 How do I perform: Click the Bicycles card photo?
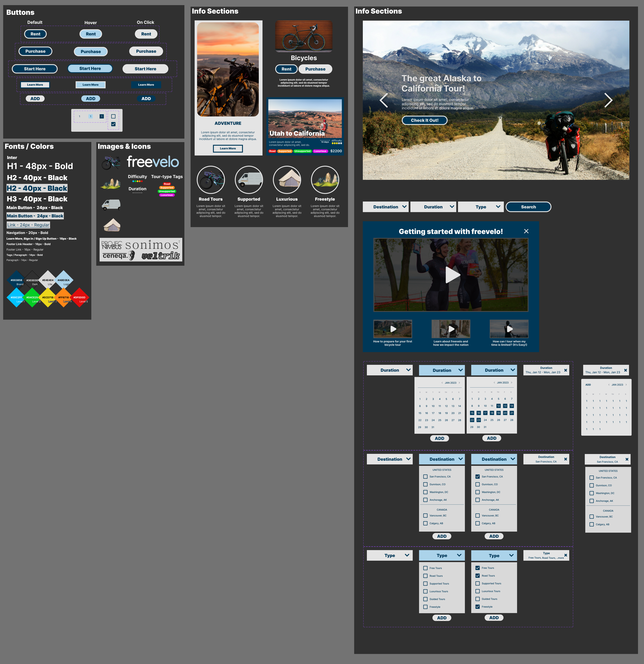point(304,36)
